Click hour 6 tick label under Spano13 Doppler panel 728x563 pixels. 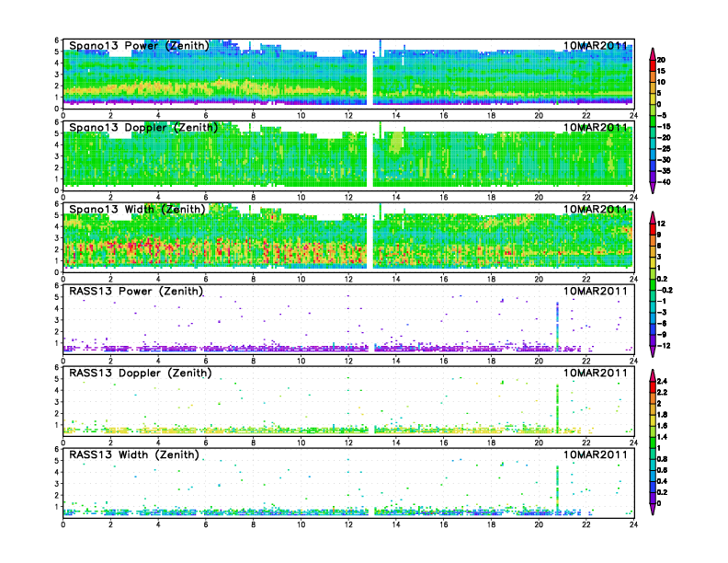tap(206, 197)
